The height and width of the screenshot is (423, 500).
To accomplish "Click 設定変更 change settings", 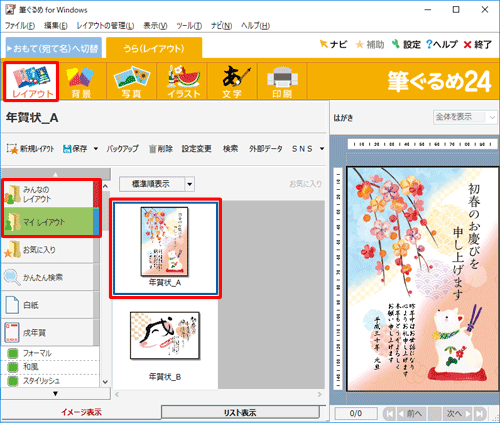I will tap(197, 149).
